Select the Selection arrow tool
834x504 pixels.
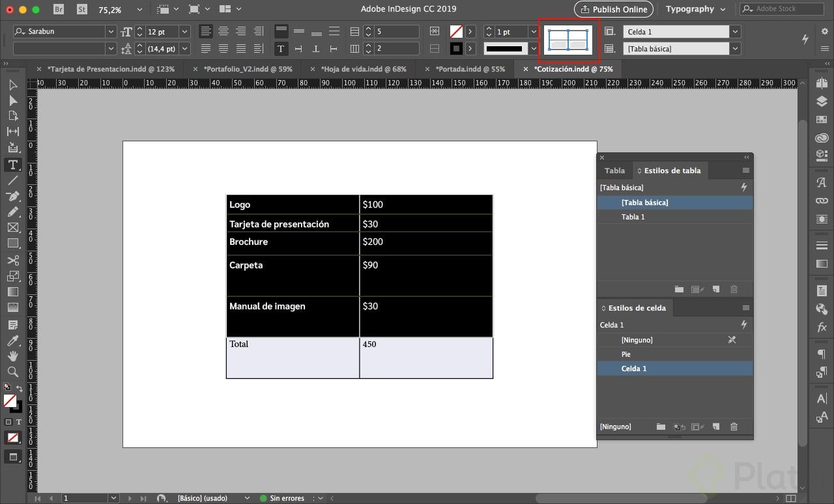pos(12,85)
